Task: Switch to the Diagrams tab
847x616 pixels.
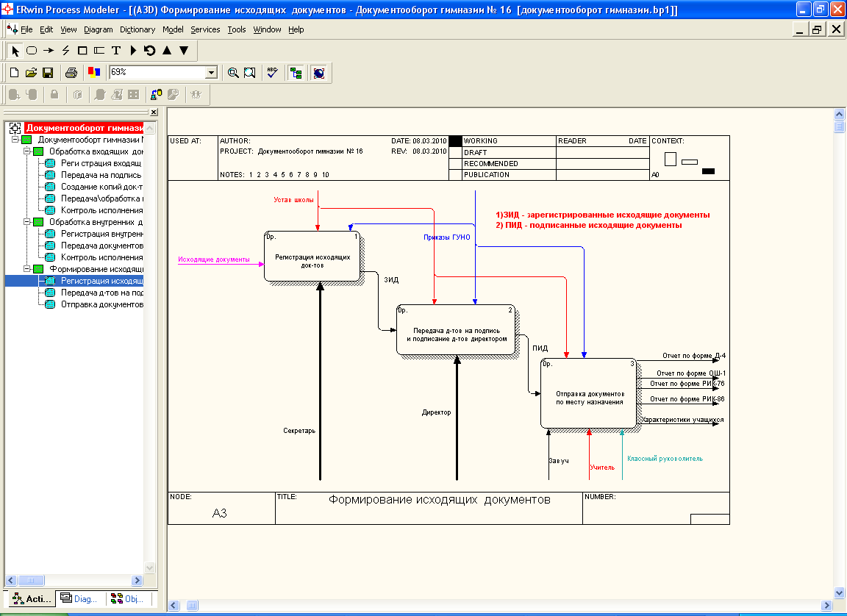Action: click(x=79, y=598)
